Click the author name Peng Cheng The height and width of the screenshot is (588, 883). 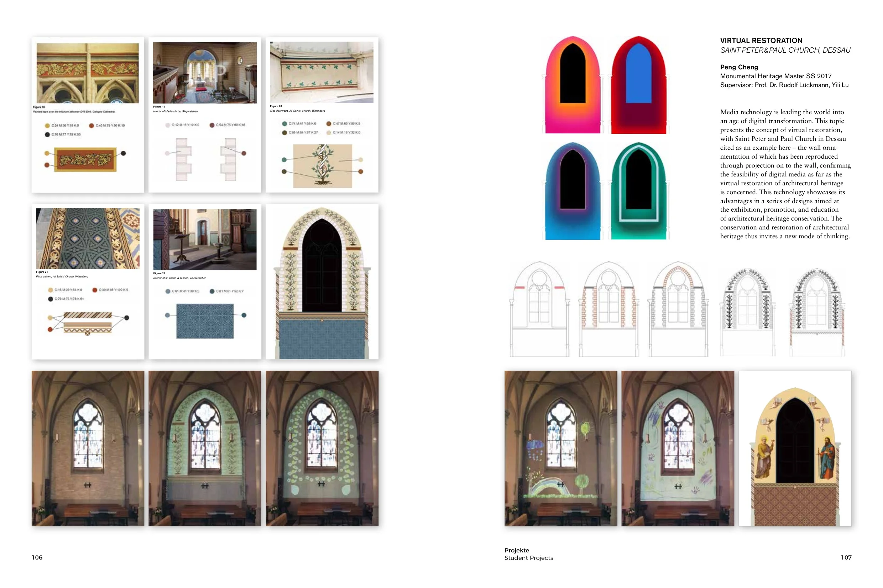pos(738,67)
